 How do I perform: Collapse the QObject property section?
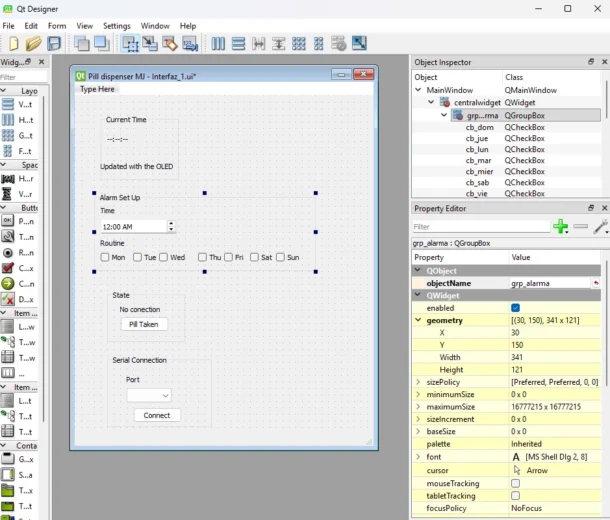tap(418, 270)
